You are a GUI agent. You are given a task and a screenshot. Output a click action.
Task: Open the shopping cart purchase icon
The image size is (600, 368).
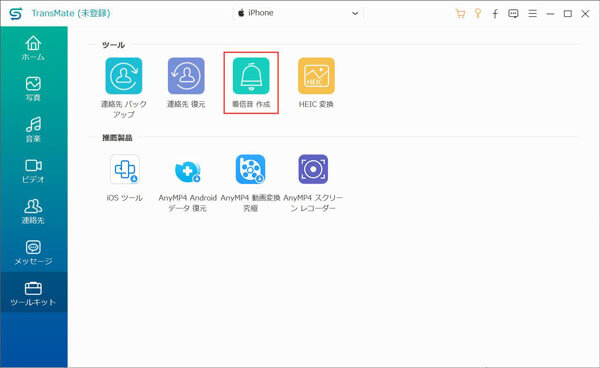(460, 14)
